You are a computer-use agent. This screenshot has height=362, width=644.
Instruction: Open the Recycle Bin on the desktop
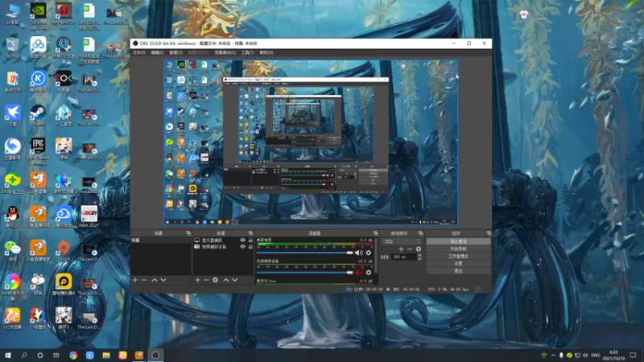13,48
